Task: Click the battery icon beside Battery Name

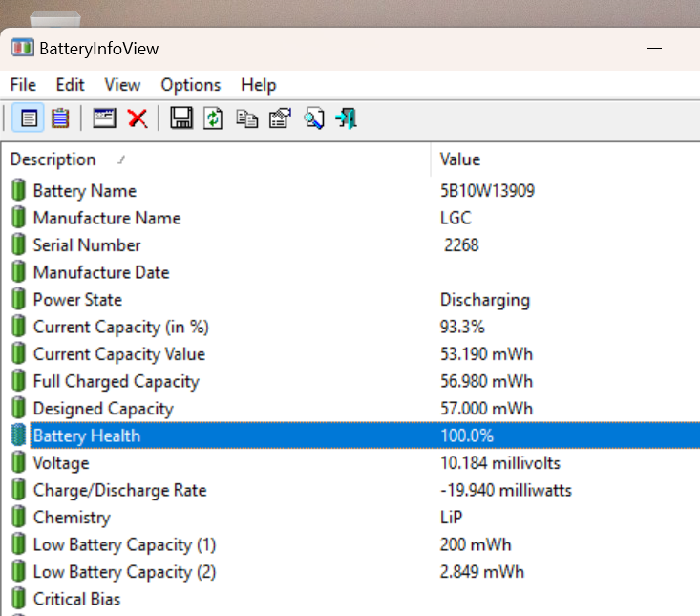Action: [x=19, y=190]
